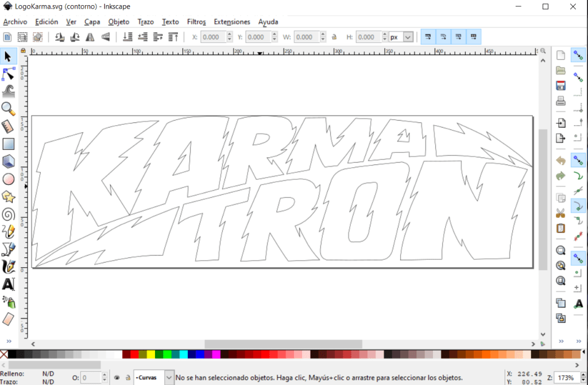
Task: Click the Print document icon
Action: coord(561,101)
